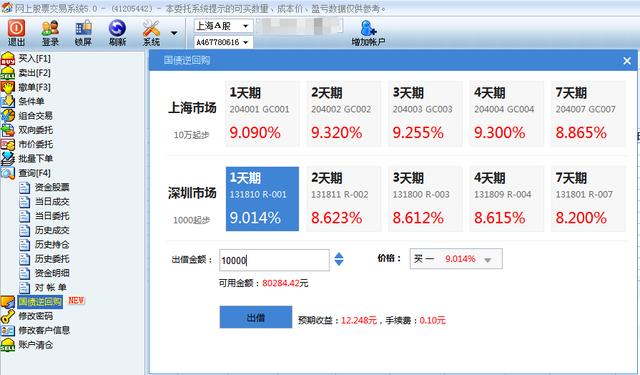
Task: Select Shenzhen 1天期 R-001 card
Action: click(x=262, y=199)
